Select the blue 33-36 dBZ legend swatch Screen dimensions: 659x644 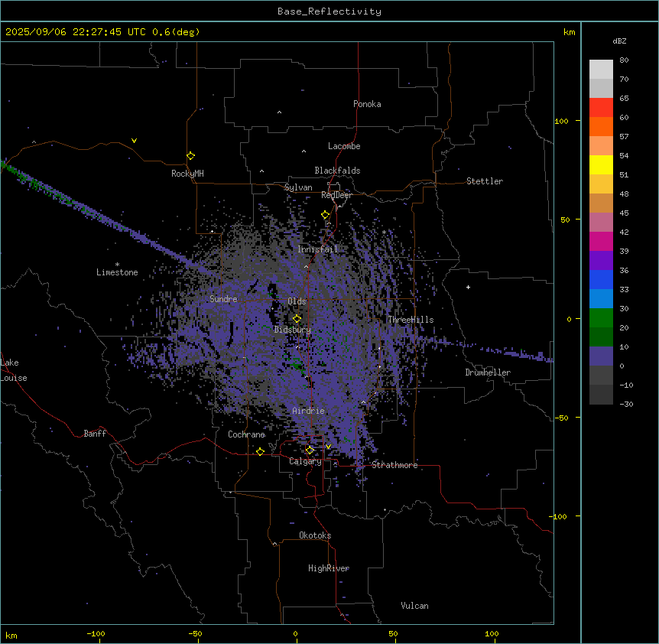[601, 279]
